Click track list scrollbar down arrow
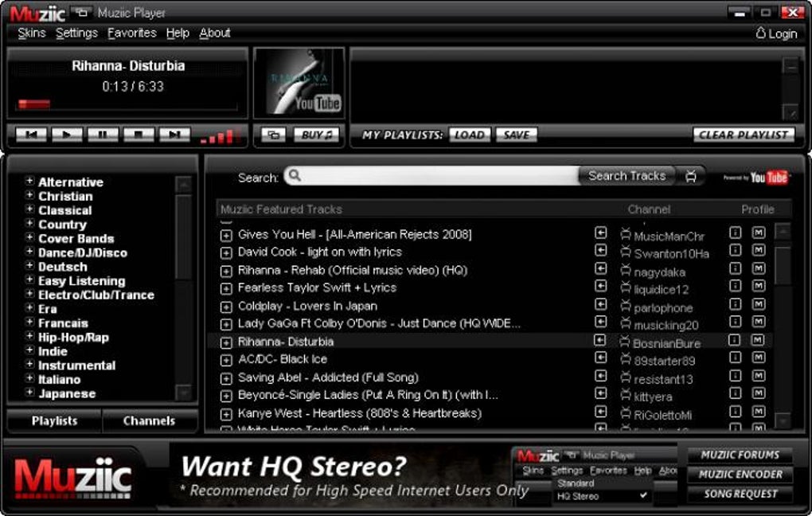812x516 pixels. click(783, 421)
